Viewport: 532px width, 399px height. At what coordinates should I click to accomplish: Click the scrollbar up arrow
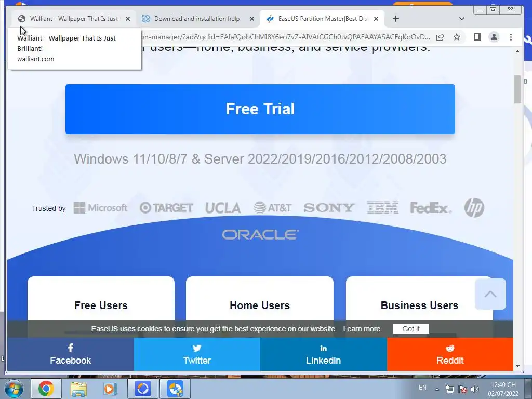517,51
